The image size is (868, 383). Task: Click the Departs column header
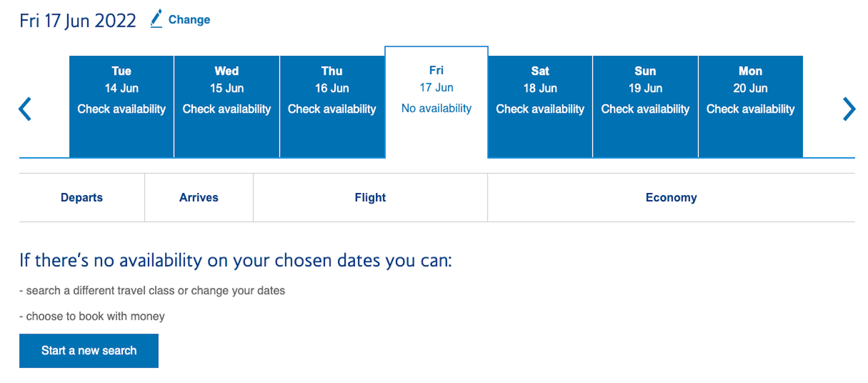point(82,197)
